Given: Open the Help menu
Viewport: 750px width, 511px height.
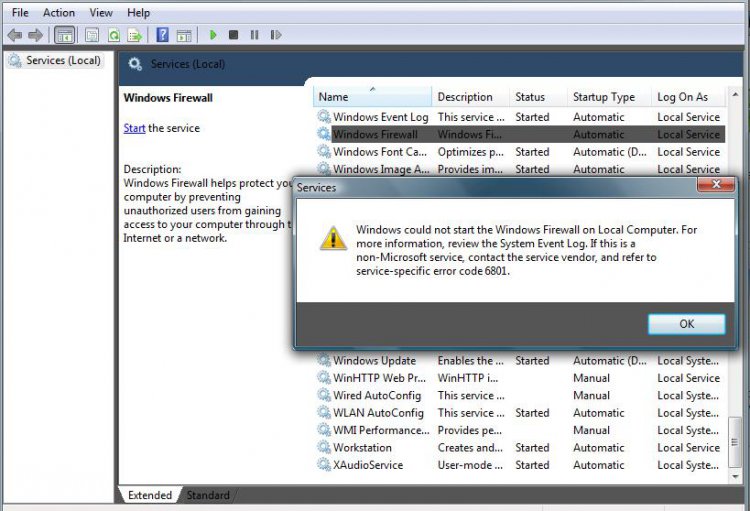Looking at the screenshot, I should pos(138,12).
